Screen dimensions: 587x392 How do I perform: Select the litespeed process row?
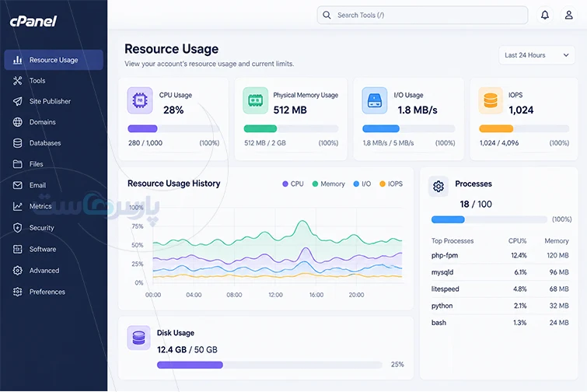point(500,289)
